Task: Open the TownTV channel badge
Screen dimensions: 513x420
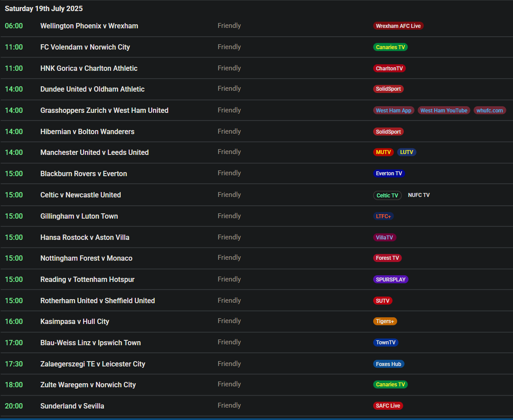Action: [386, 343]
